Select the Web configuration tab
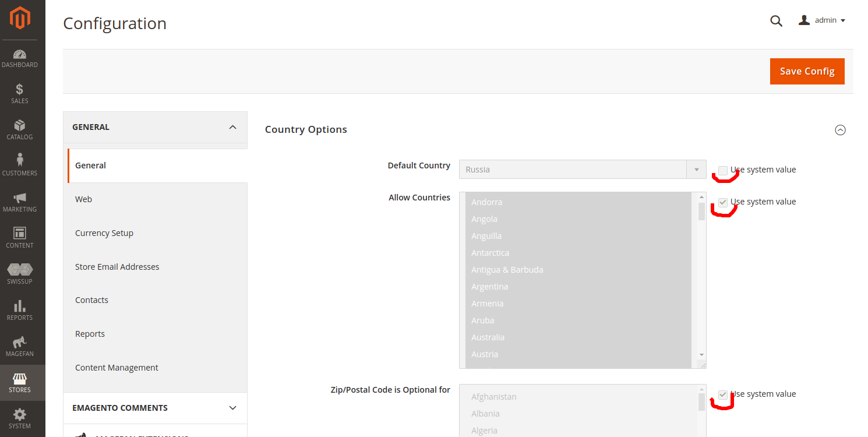Viewport: 868px width, 437px height. [x=84, y=199]
